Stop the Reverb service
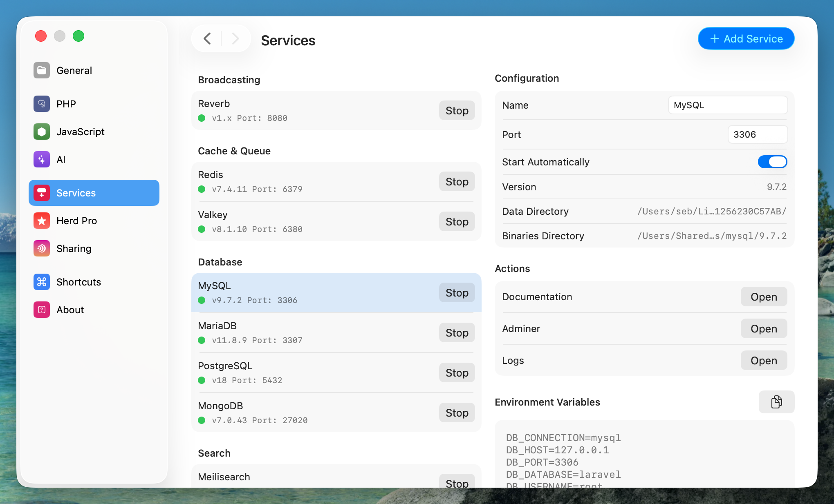 [x=457, y=111]
